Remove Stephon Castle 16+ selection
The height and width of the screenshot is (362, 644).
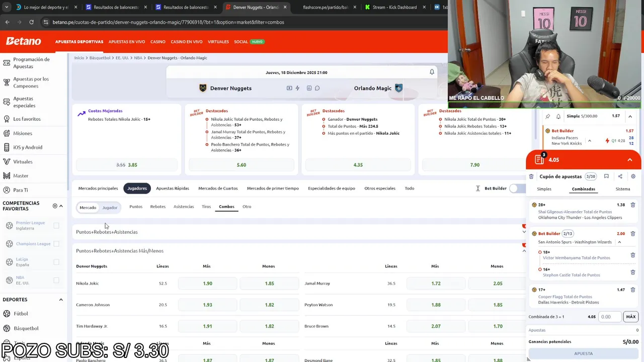[633, 272]
